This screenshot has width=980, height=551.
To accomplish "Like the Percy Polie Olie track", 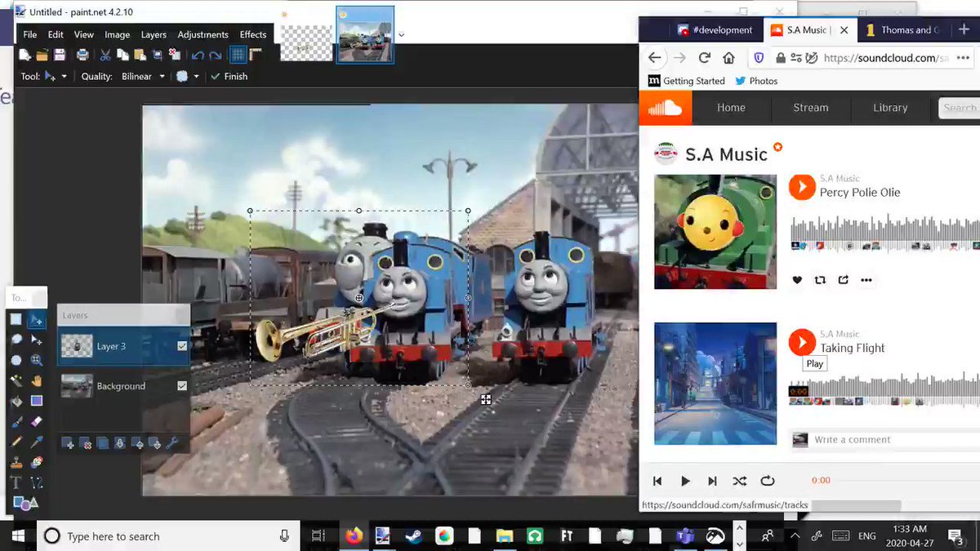I will [797, 280].
